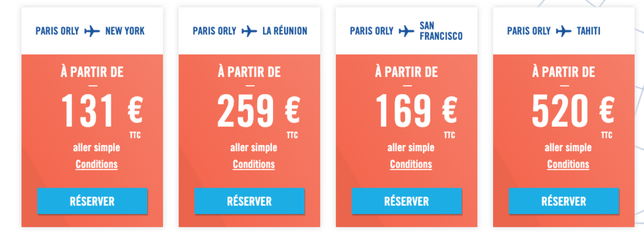Click the San Francisco destination title
This screenshot has width=644, height=236.
441,31
